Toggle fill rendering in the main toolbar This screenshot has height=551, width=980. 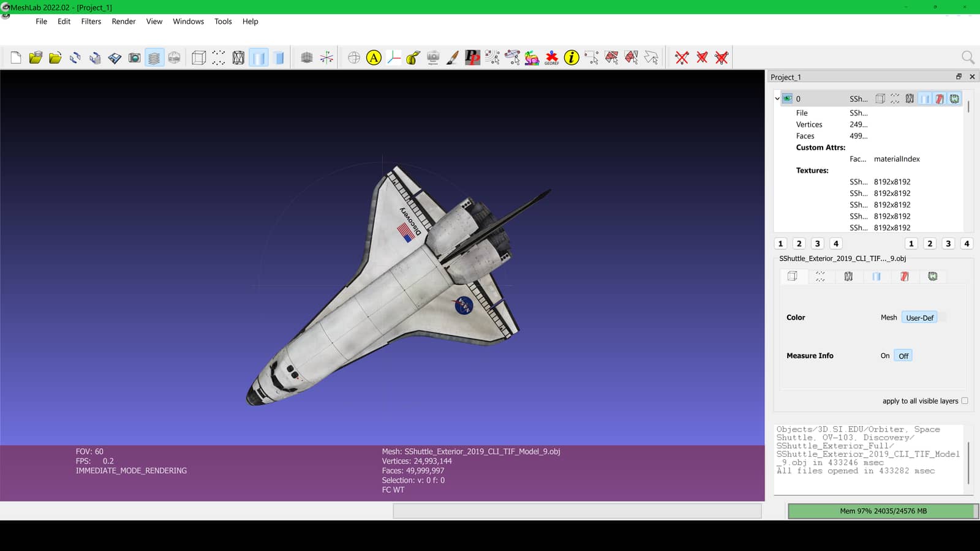tap(258, 58)
